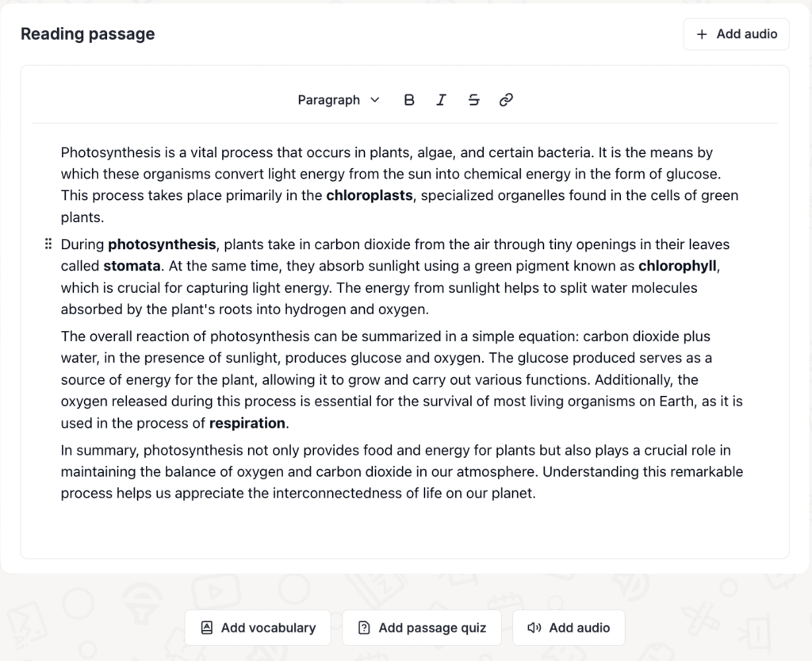
Task: Apply italic formatting from the toolbar
Action: click(x=441, y=100)
